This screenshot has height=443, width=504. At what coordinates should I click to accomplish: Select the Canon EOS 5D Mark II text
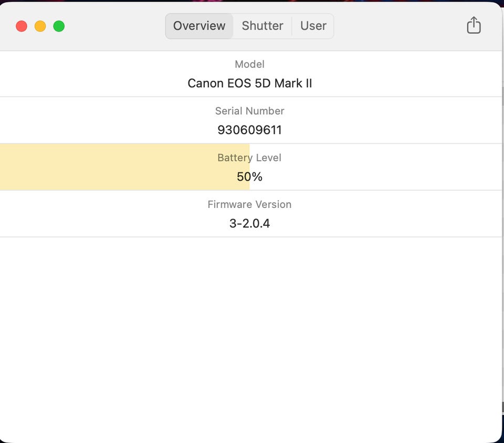coord(249,83)
